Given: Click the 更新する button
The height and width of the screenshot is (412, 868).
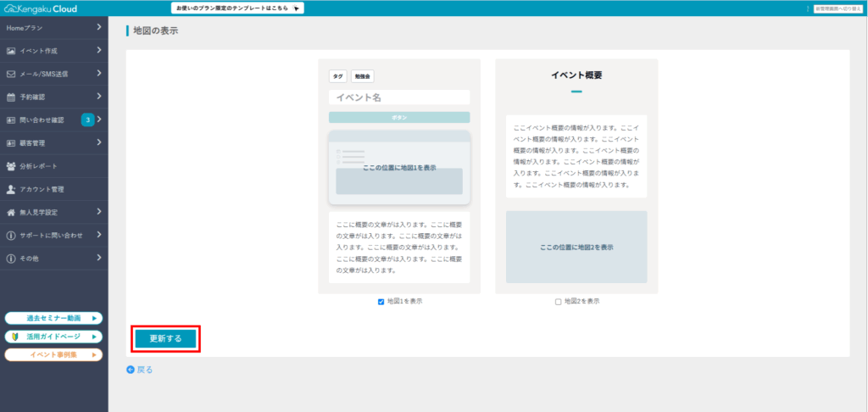Looking at the screenshot, I should coord(166,338).
